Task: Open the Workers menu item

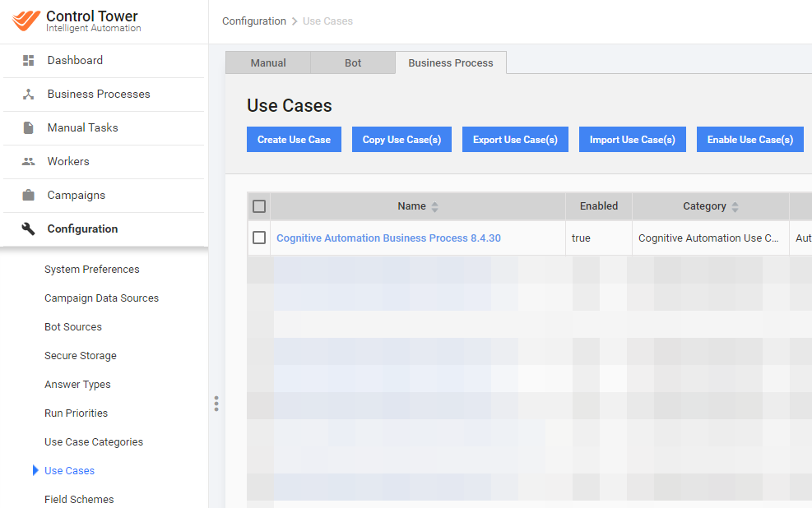Action: (104, 161)
